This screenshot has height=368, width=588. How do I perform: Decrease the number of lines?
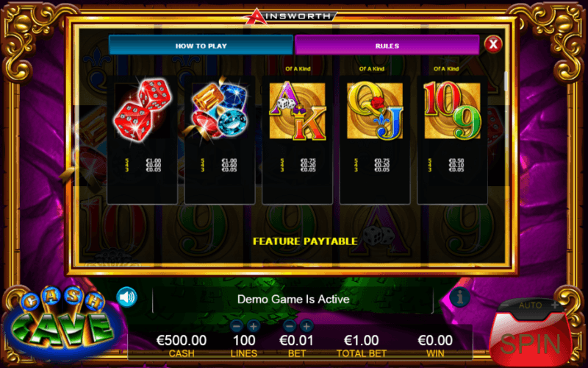click(x=236, y=326)
